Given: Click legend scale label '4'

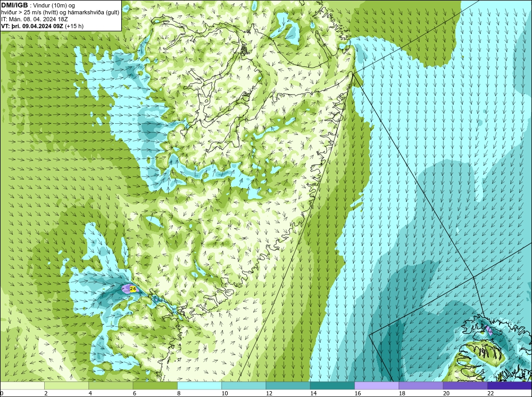Looking at the screenshot, I should (x=90, y=393).
